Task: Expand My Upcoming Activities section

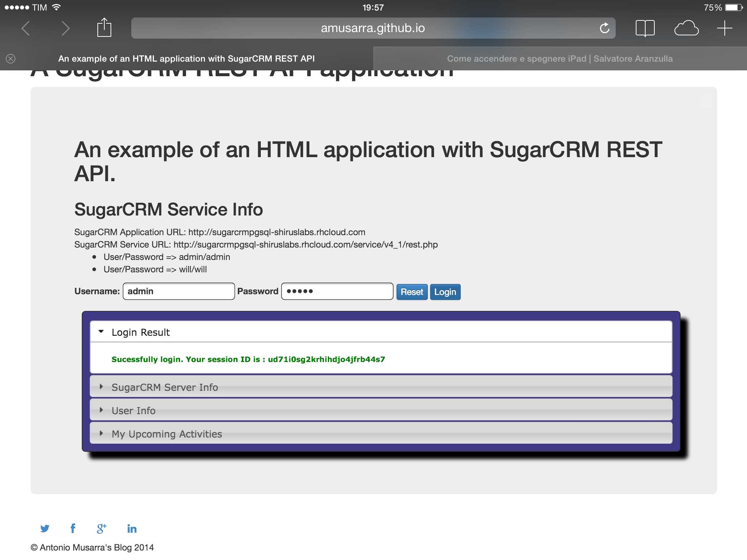Action: [x=381, y=433]
